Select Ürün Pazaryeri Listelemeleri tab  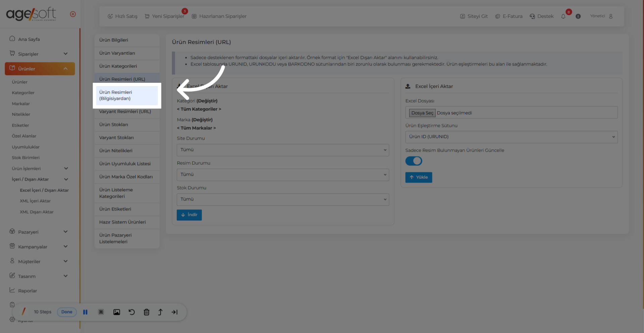point(127,239)
